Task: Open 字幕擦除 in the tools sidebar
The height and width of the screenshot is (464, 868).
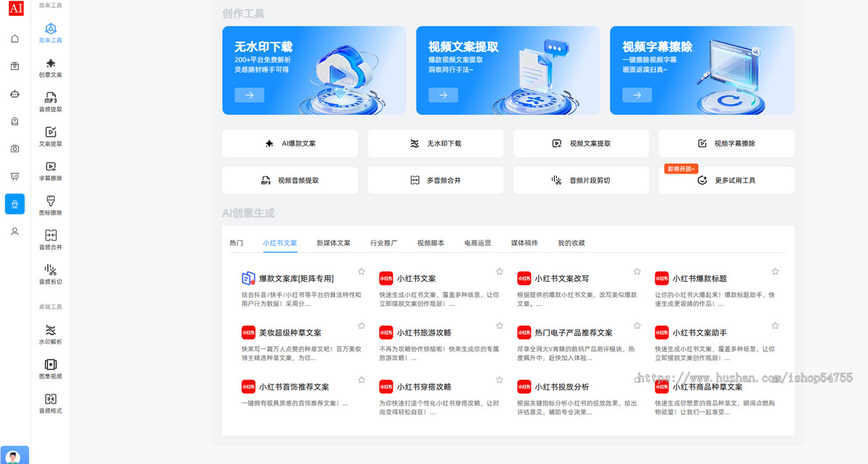Action: coord(51,171)
